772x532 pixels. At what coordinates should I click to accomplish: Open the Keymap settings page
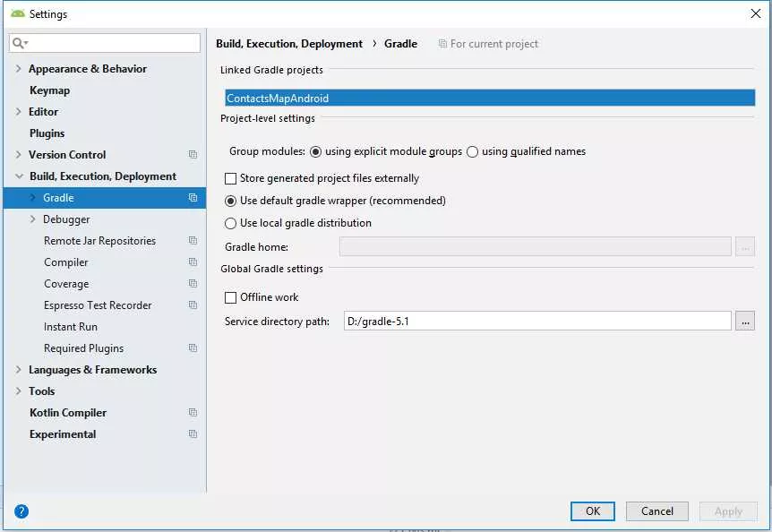(50, 90)
